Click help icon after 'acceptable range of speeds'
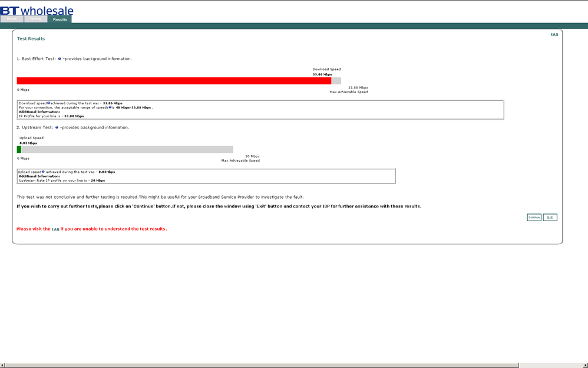 pyautogui.click(x=110, y=107)
